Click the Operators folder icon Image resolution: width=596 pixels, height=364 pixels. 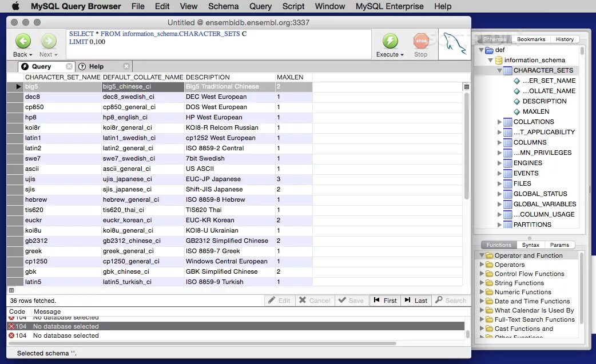[x=490, y=265]
